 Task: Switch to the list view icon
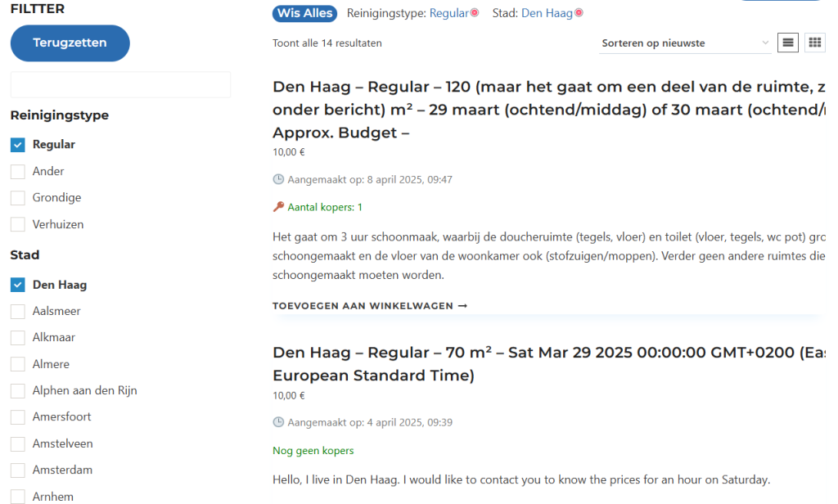(787, 42)
